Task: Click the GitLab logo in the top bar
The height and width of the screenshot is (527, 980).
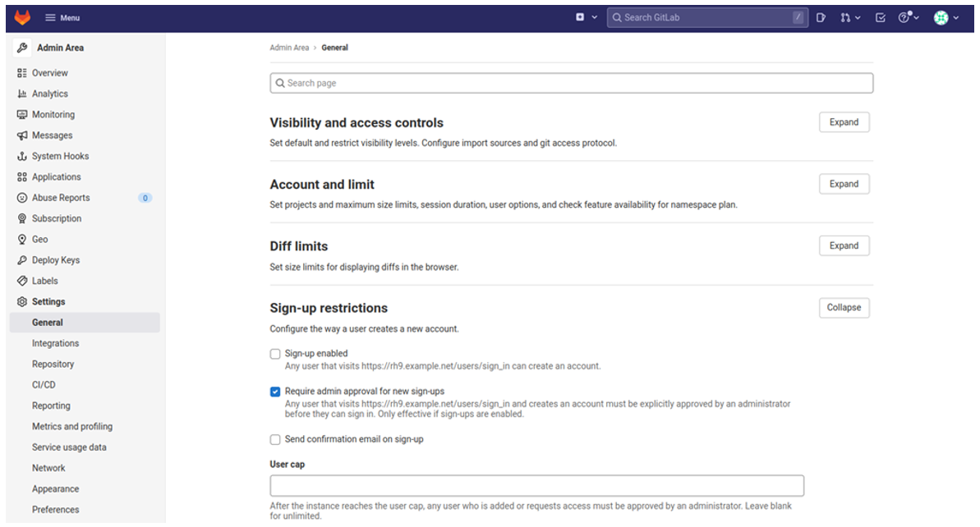Action: (x=21, y=17)
